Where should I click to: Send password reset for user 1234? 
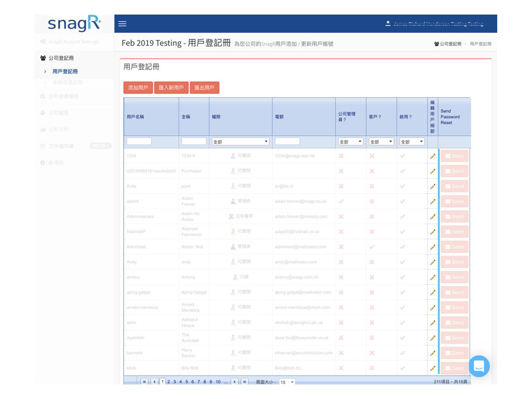click(454, 156)
